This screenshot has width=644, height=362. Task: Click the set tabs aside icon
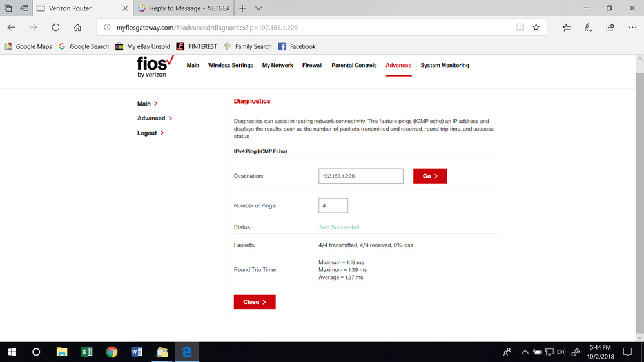pyautogui.click(x=24, y=8)
